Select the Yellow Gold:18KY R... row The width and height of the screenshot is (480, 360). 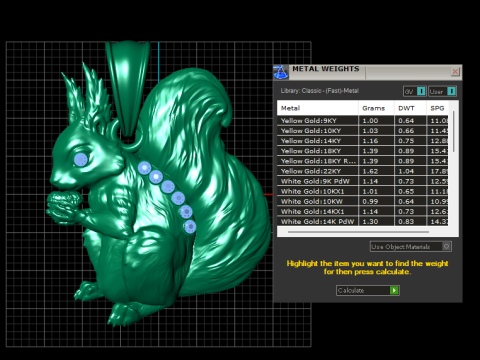coord(363,161)
